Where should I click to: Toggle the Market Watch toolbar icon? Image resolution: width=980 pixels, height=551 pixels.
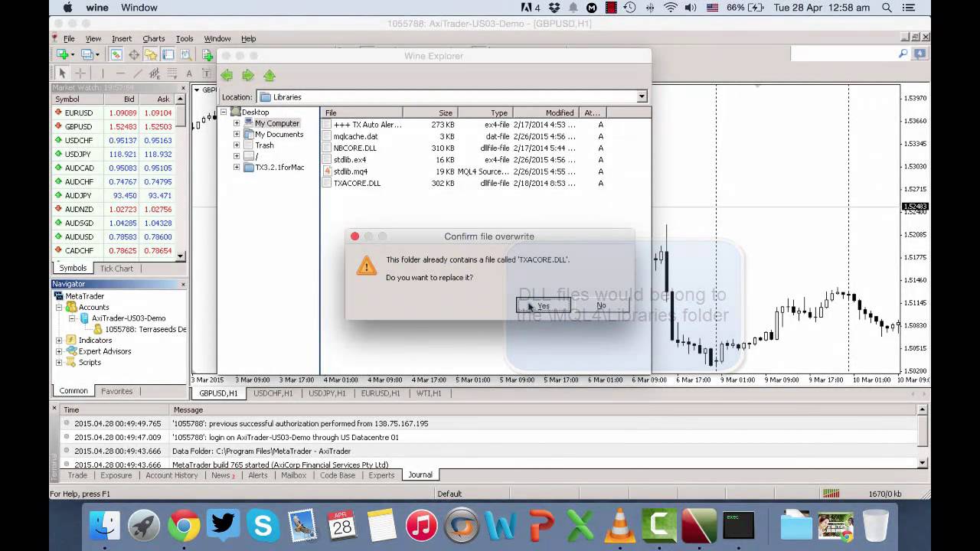[x=116, y=54]
